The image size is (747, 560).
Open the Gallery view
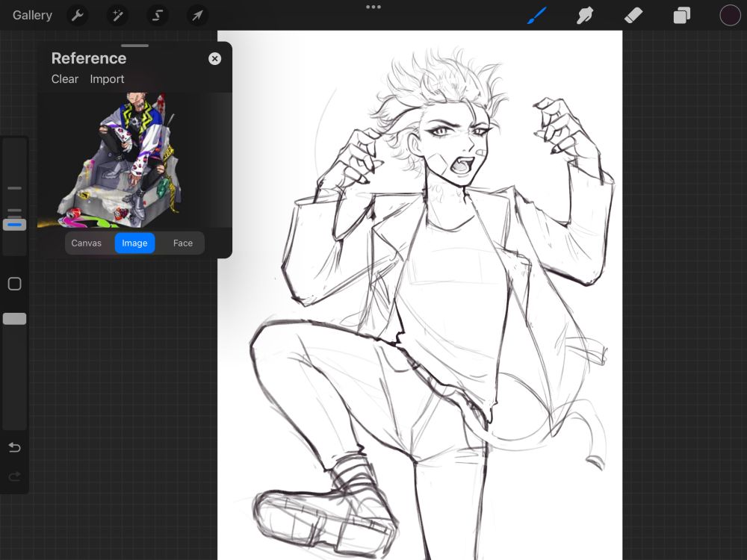[32, 15]
